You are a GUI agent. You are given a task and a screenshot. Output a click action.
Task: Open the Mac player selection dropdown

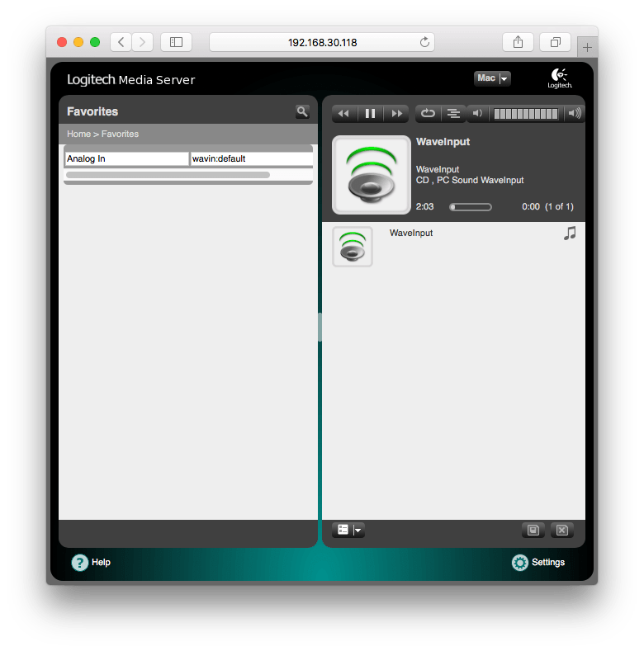pos(492,78)
